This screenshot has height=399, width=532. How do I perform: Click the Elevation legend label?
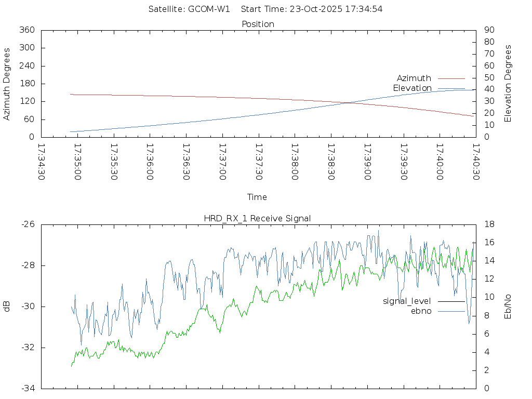[x=412, y=88]
